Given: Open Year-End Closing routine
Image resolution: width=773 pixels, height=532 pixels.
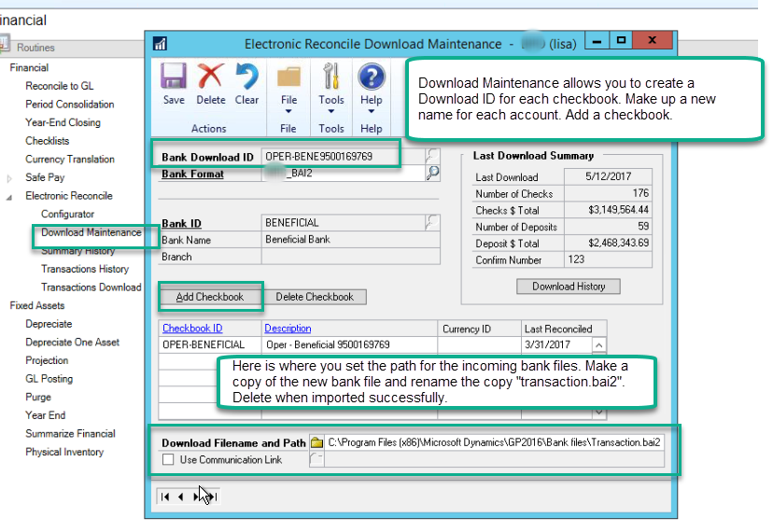Looking at the screenshot, I should 63,122.
